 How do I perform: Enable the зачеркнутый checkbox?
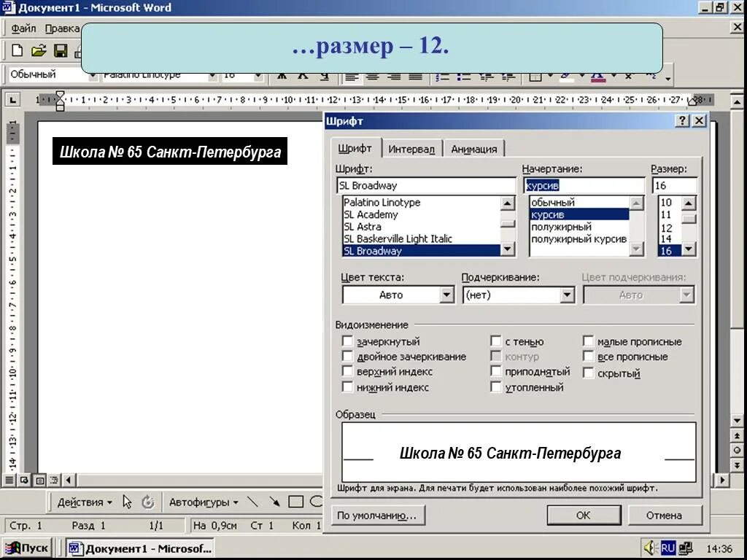click(x=347, y=341)
